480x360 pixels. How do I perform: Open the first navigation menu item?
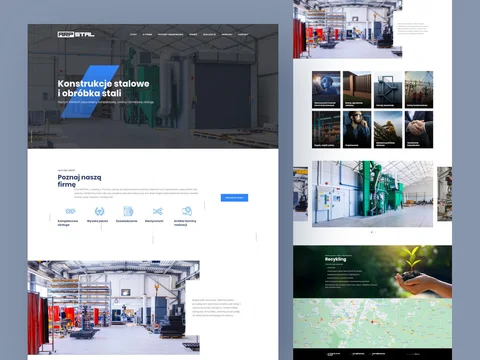[x=133, y=34]
